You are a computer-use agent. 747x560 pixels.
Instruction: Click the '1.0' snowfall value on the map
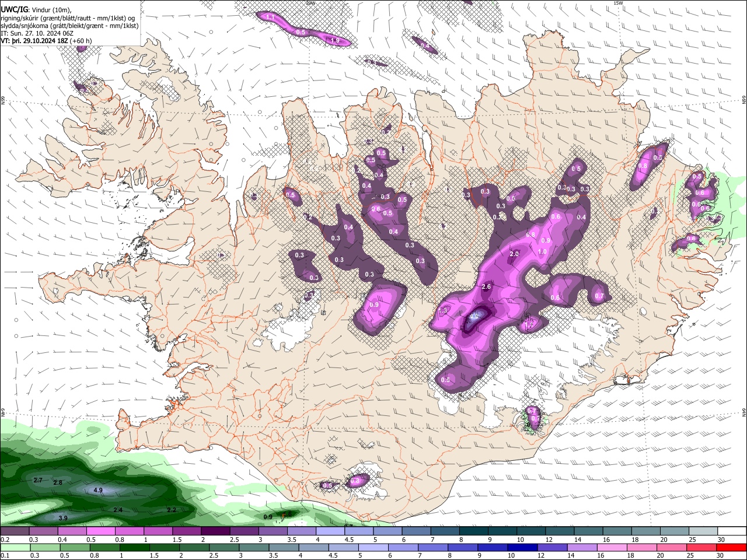pyautogui.click(x=542, y=251)
